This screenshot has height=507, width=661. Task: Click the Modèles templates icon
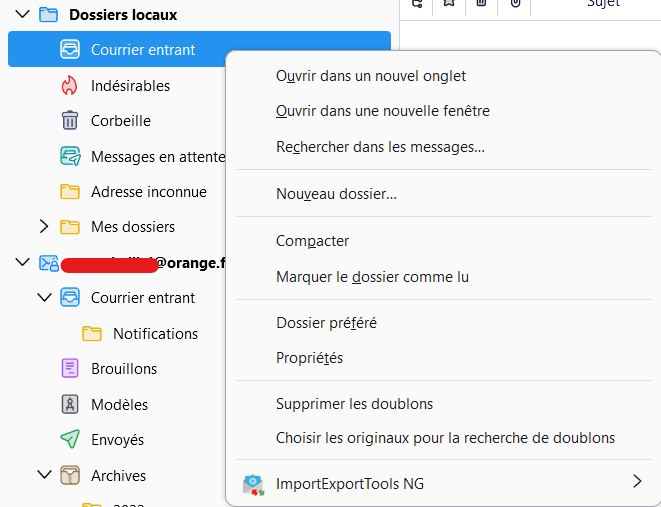(70, 404)
